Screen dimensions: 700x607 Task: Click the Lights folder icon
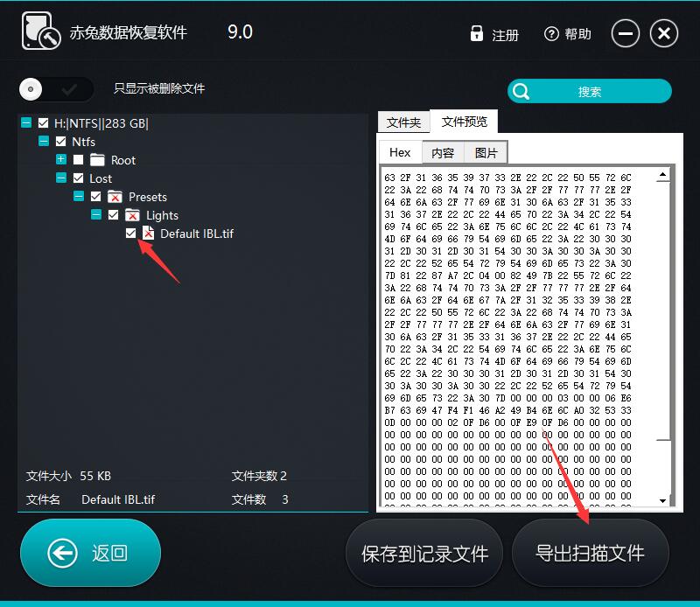tap(130, 215)
